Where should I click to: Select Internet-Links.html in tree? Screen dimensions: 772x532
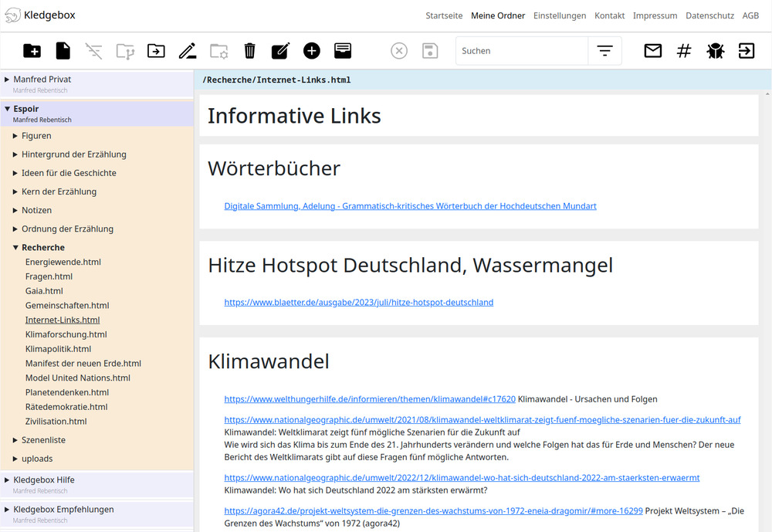63,320
